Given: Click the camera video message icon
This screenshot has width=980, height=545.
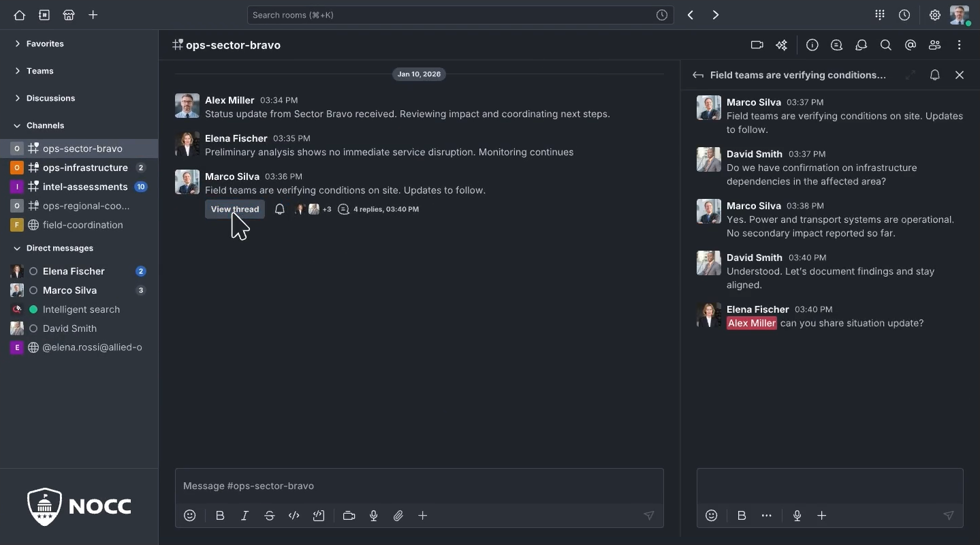Looking at the screenshot, I should 349,516.
